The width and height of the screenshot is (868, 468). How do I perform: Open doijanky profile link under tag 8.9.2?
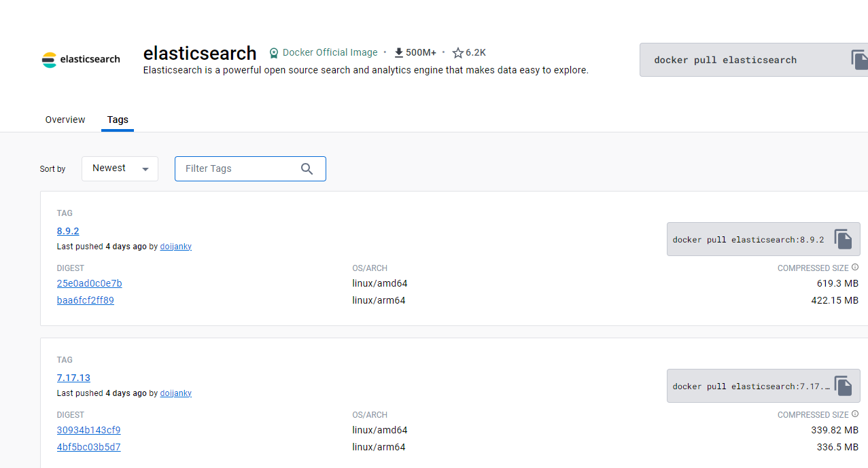(x=176, y=247)
